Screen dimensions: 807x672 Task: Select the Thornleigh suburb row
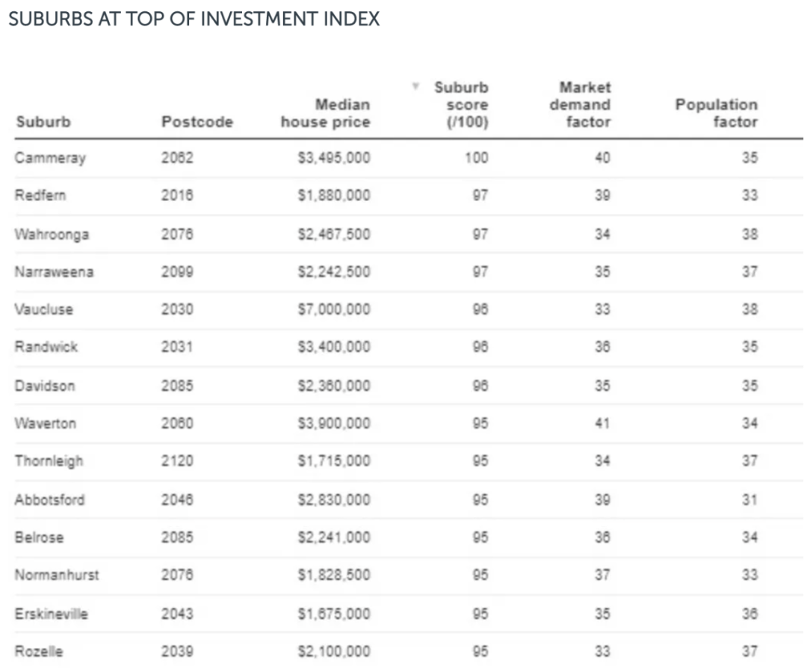pos(49,460)
